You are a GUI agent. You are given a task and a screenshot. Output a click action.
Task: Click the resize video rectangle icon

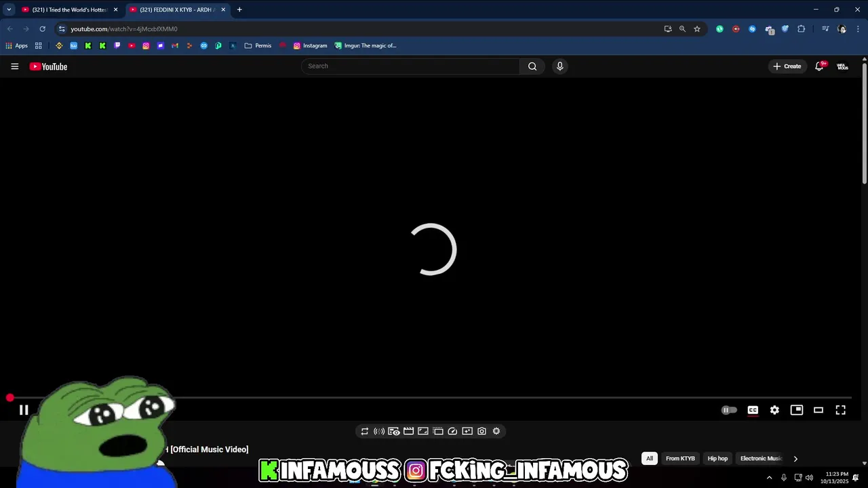(x=423, y=431)
